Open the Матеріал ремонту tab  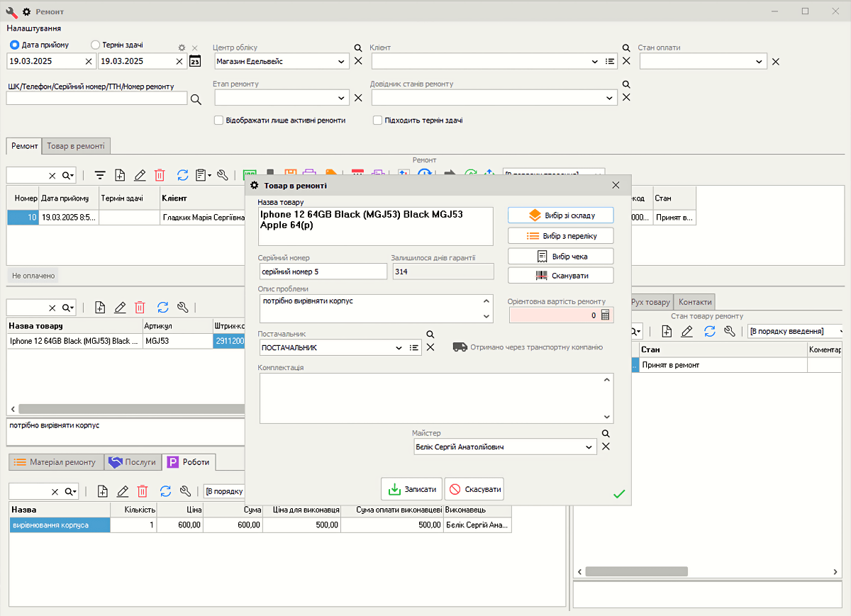(x=56, y=462)
